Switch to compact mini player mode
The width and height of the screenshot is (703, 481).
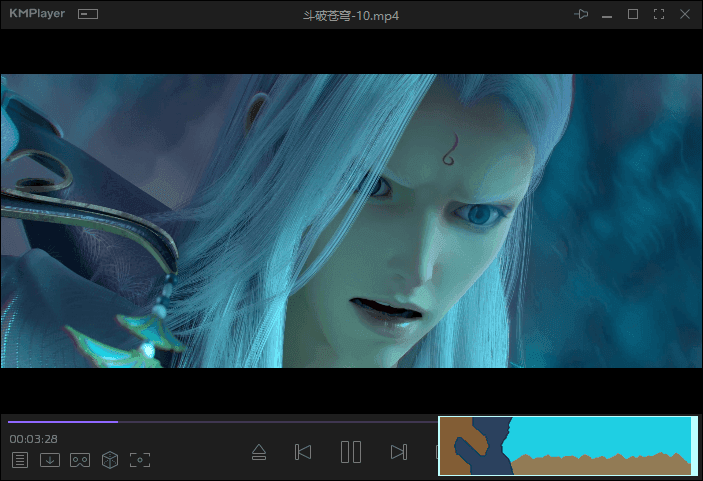click(x=88, y=14)
